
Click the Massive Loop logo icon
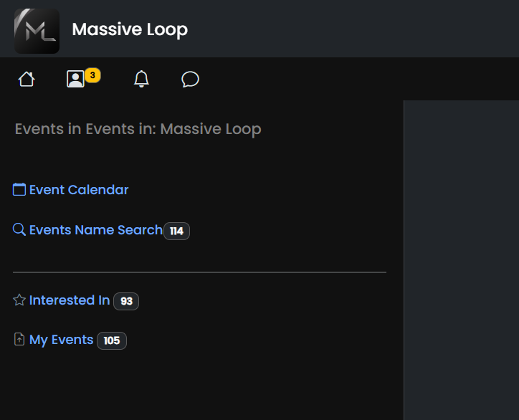click(x=37, y=31)
